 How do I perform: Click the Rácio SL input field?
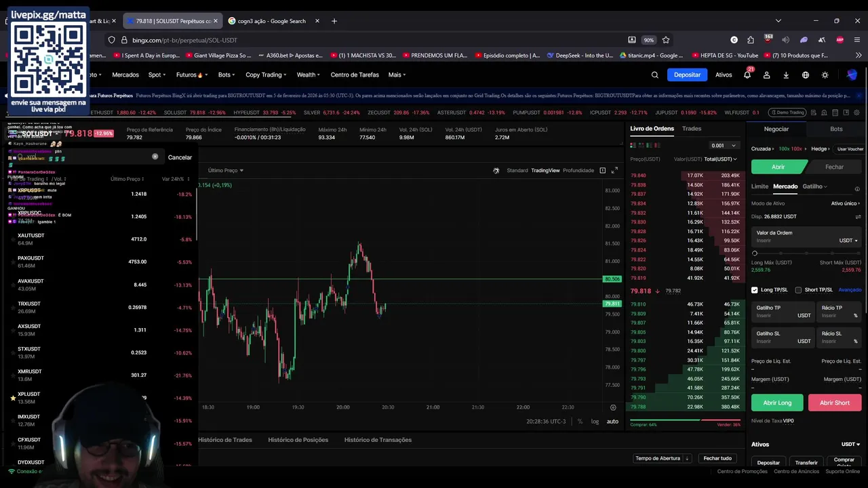point(839,338)
